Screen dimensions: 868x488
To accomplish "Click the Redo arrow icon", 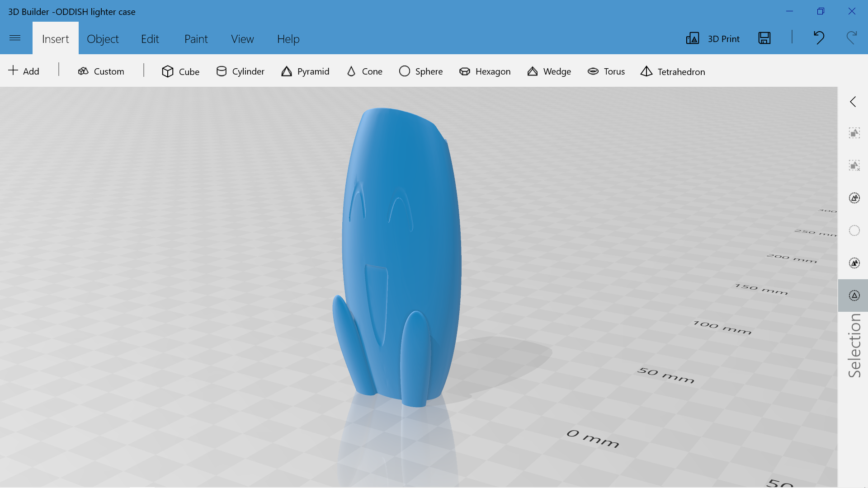I will (852, 38).
